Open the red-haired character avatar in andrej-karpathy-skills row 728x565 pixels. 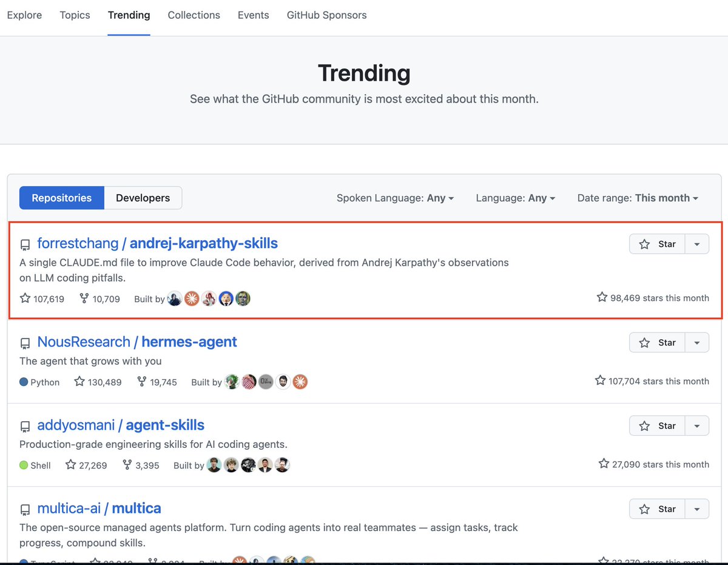click(x=209, y=299)
